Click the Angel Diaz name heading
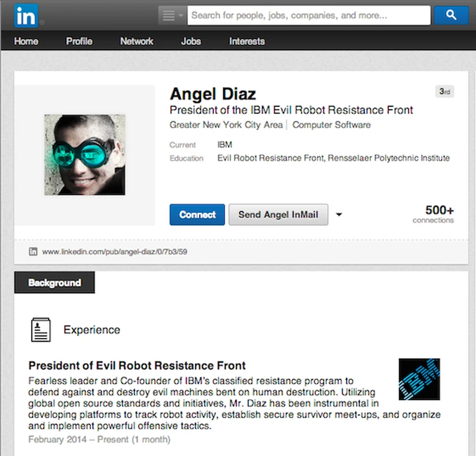The image size is (476, 456). tap(213, 94)
